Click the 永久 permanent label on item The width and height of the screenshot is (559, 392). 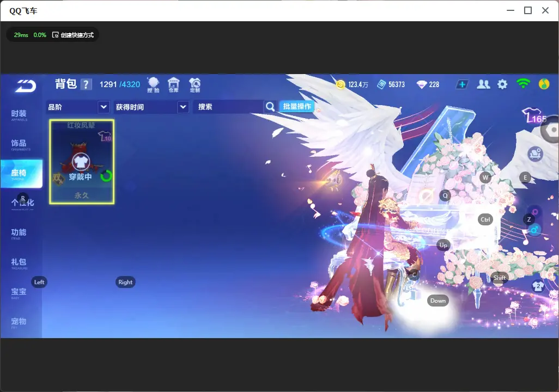click(82, 195)
